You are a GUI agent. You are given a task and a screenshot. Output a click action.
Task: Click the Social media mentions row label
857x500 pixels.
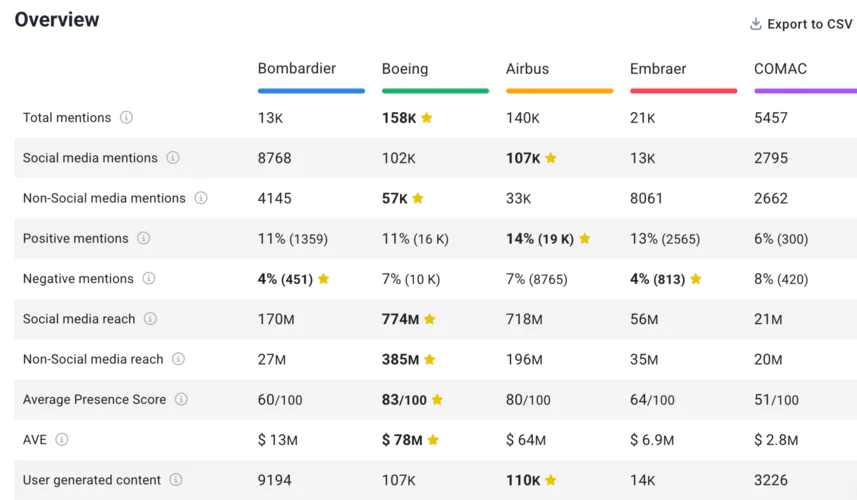point(90,158)
